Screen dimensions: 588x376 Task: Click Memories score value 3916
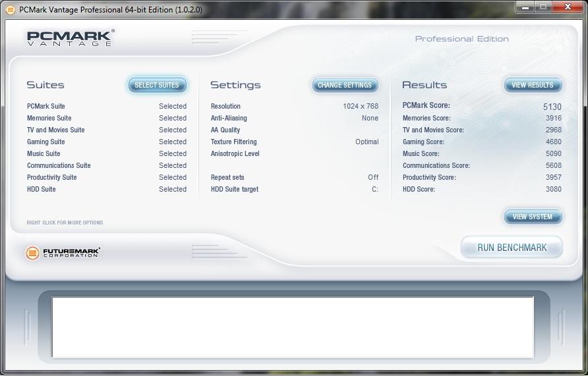[x=554, y=118]
